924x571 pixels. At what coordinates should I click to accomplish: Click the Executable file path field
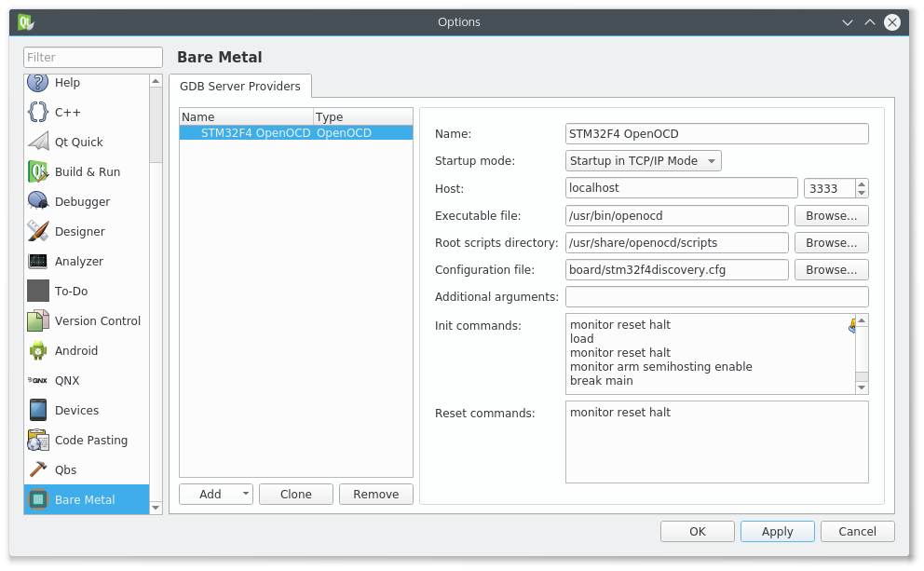pyautogui.click(x=676, y=216)
